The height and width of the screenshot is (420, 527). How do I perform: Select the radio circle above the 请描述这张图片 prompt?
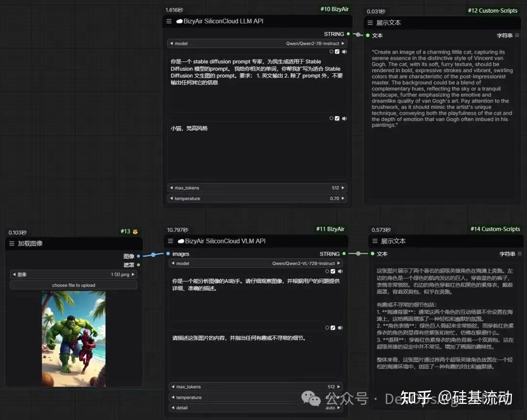(x=327, y=328)
